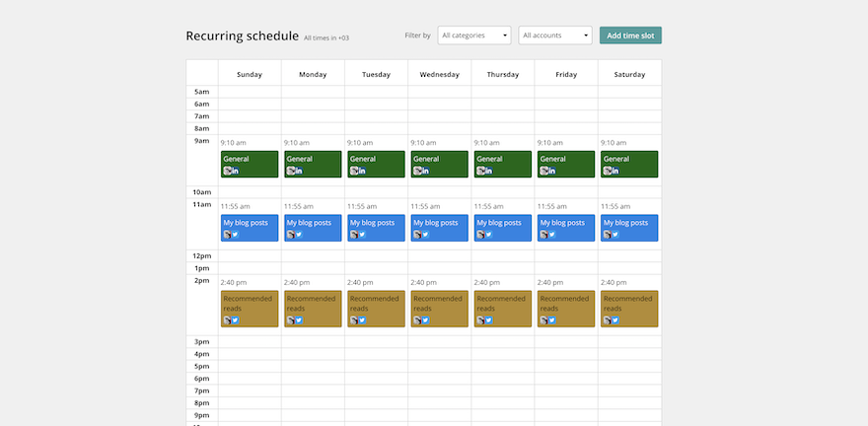868x426 pixels.
Task: Click the Add time slot button
Action: tap(630, 35)
